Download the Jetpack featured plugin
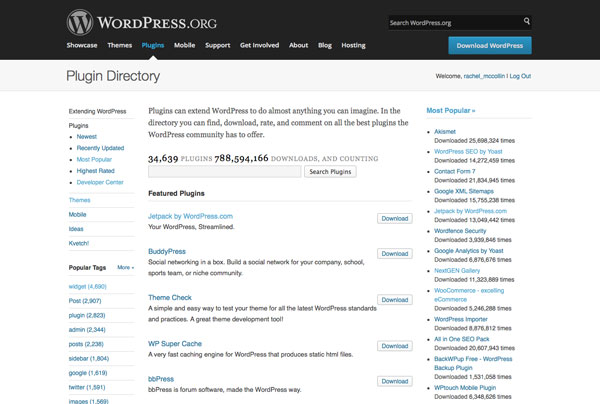 [395, 218]
